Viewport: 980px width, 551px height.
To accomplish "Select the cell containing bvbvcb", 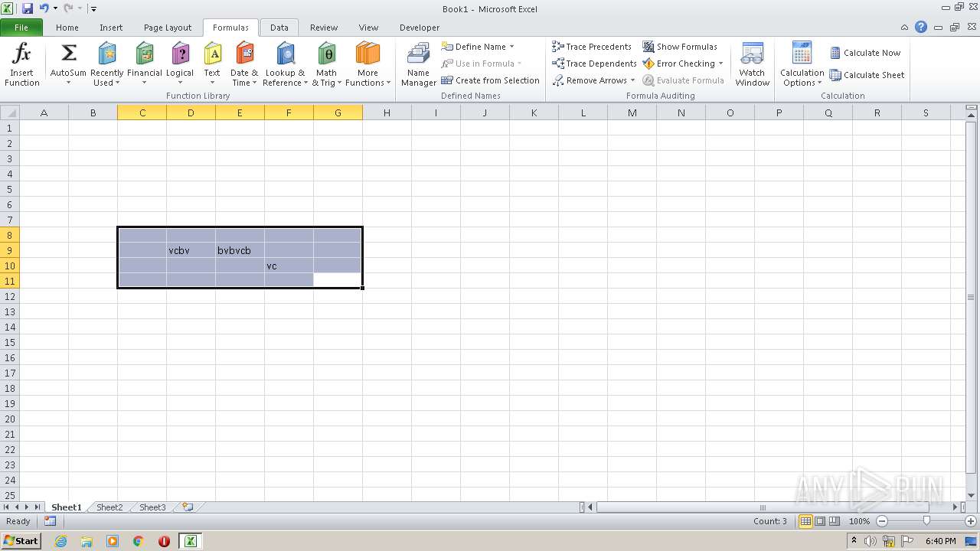I will [x=240, y=250].
